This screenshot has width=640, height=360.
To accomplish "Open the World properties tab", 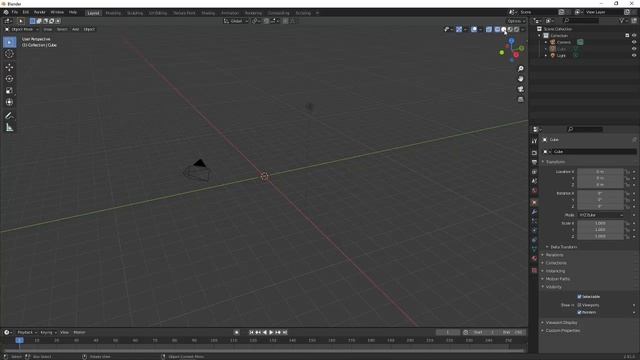I will pos(534,191).
